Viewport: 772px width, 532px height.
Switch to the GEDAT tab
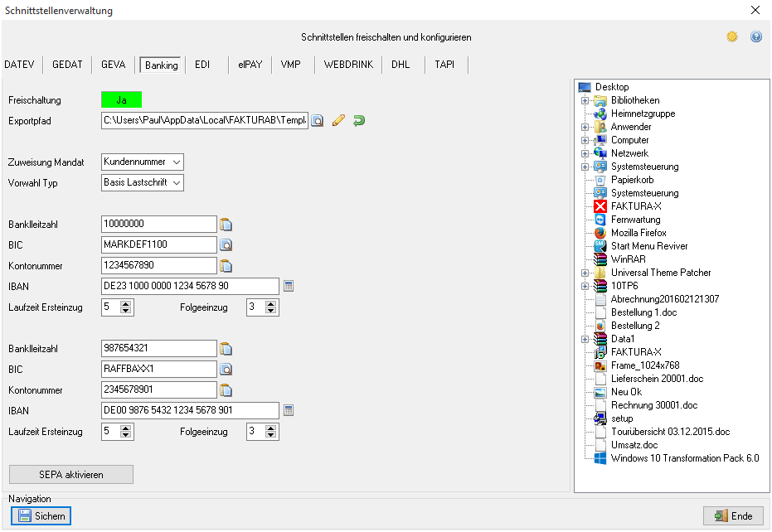67,65
